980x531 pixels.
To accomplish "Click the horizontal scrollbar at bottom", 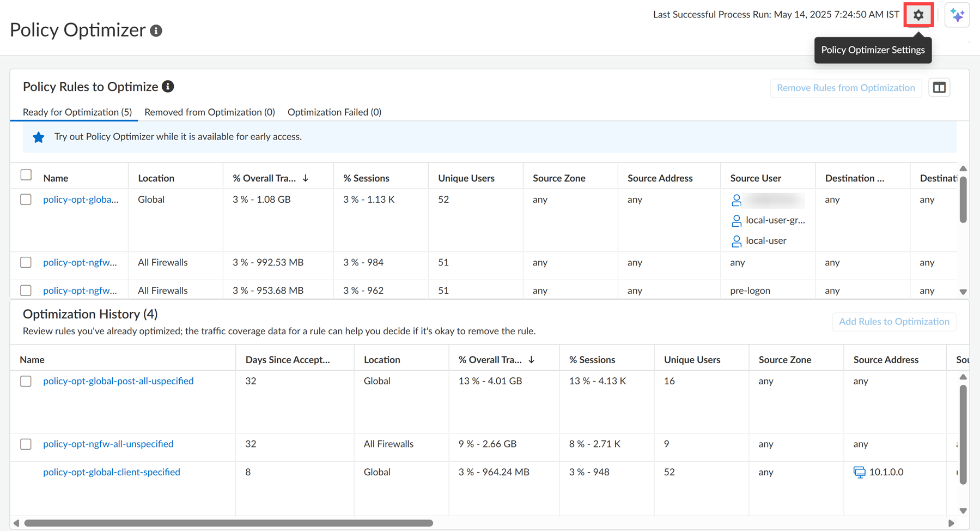I will [229, 523].
